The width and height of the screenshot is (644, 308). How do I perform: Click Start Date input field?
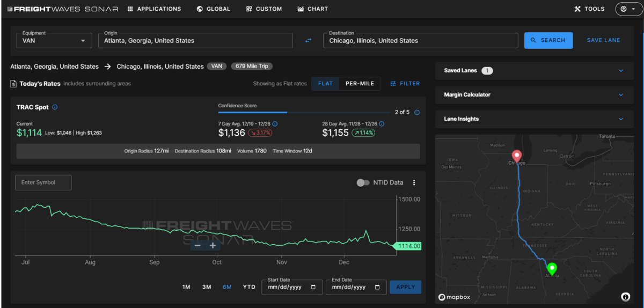[x=292, y=287]
